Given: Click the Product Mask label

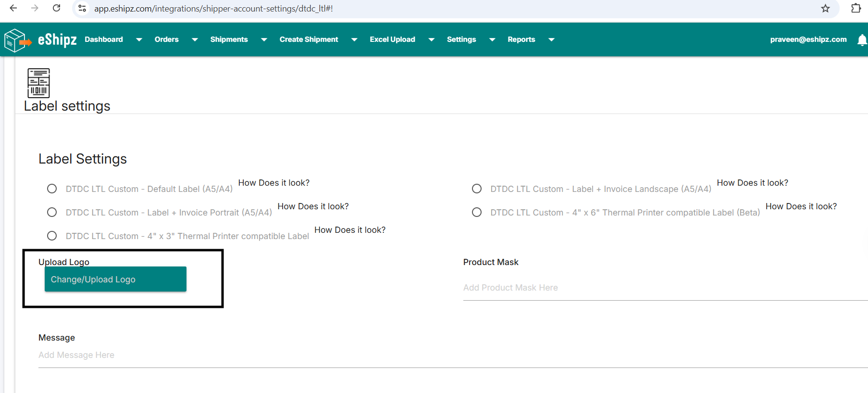Looking at the screenshot, I should 491,262.
